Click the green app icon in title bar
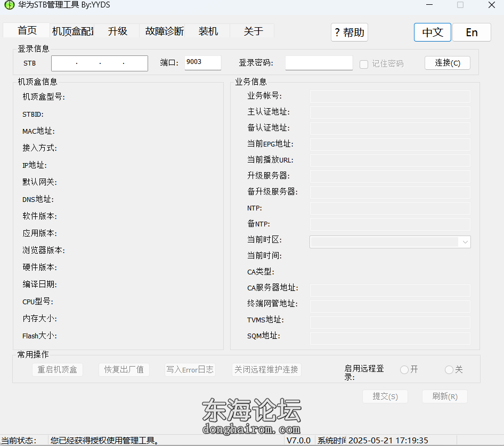504x446 pixels. click(9, 5)
